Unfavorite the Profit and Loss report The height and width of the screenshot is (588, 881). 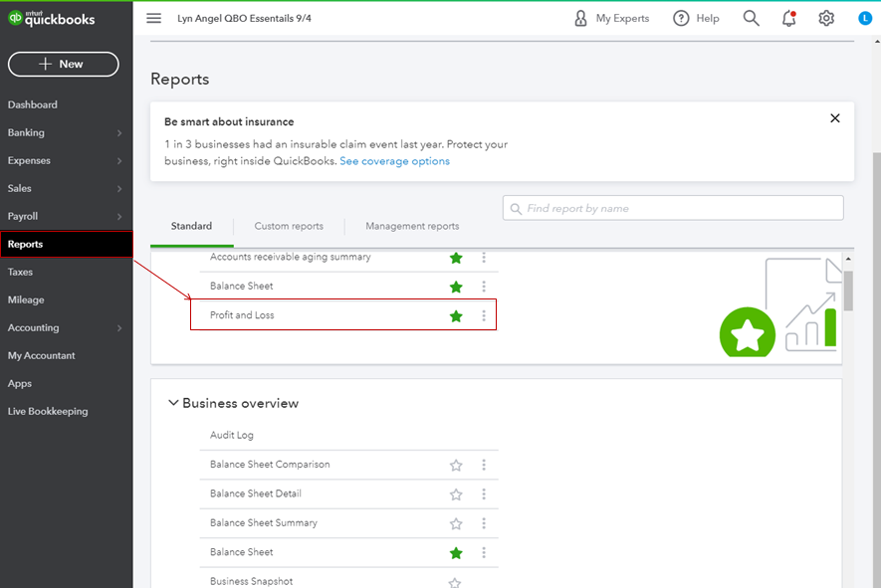[456, 316]
